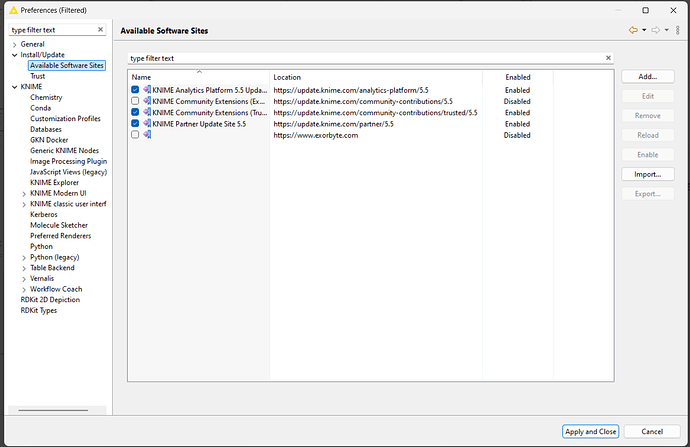Click the Import... button
Viewport: 690px width, 447px height.
648,174
